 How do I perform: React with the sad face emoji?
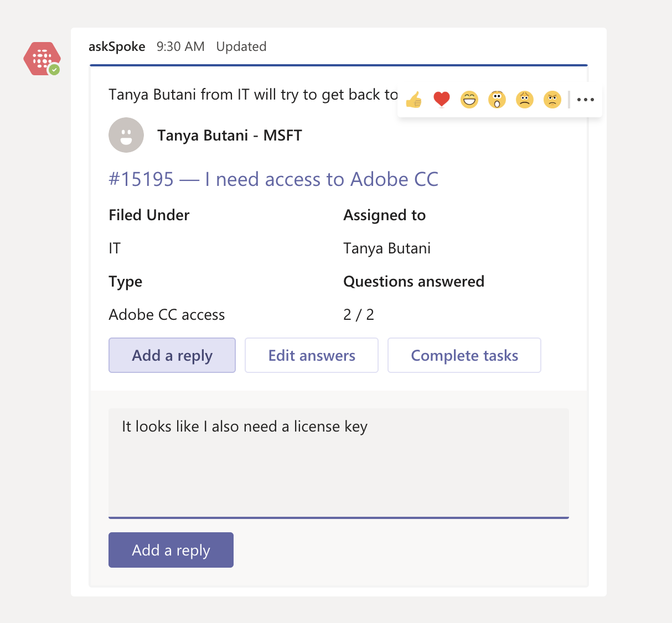pyautogui.click(x=525, y=100)
